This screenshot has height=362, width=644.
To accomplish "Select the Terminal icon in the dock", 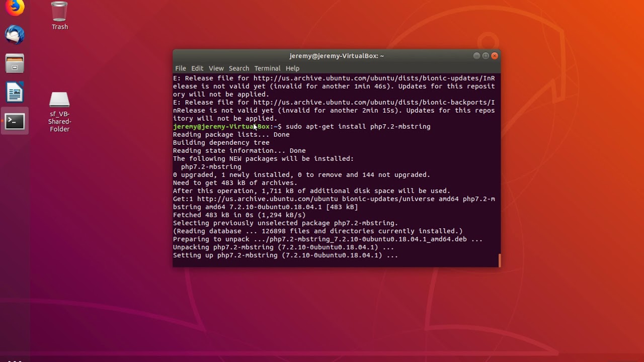I will coord(15,121).
